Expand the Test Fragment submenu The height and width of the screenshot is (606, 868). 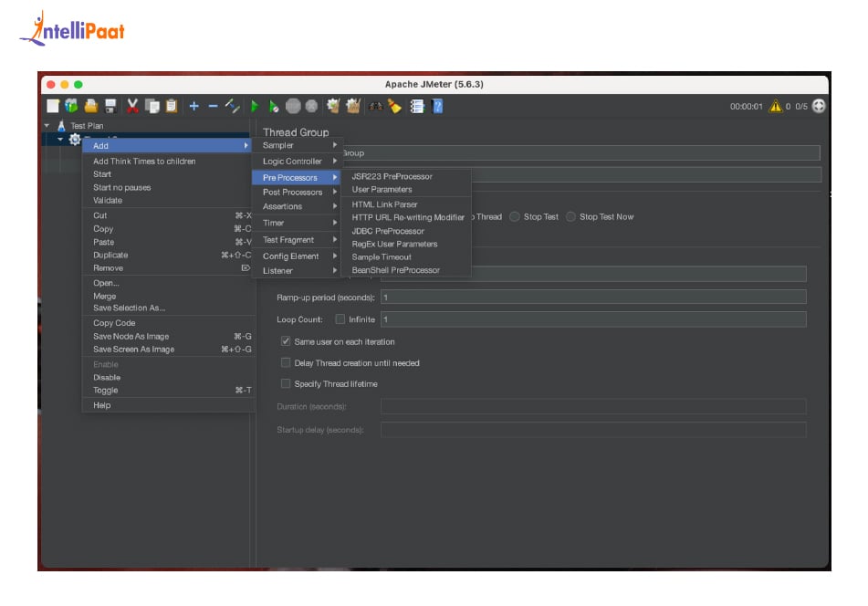(x=298, y=240)
